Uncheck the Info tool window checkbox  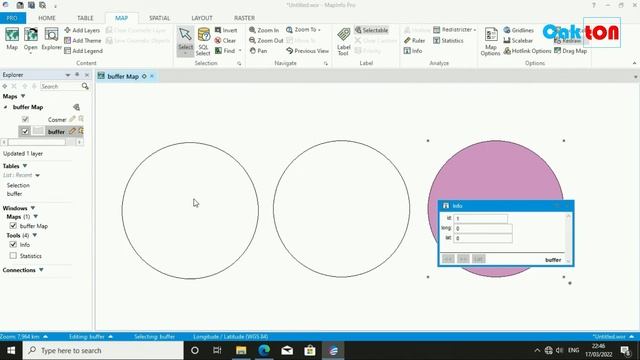pyautogui.click(x=13, y=244)
